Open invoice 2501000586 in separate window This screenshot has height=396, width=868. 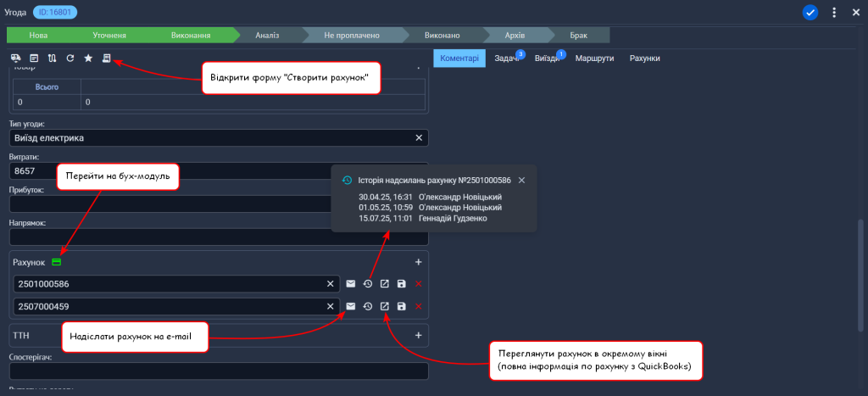click(x=385, y=283)
